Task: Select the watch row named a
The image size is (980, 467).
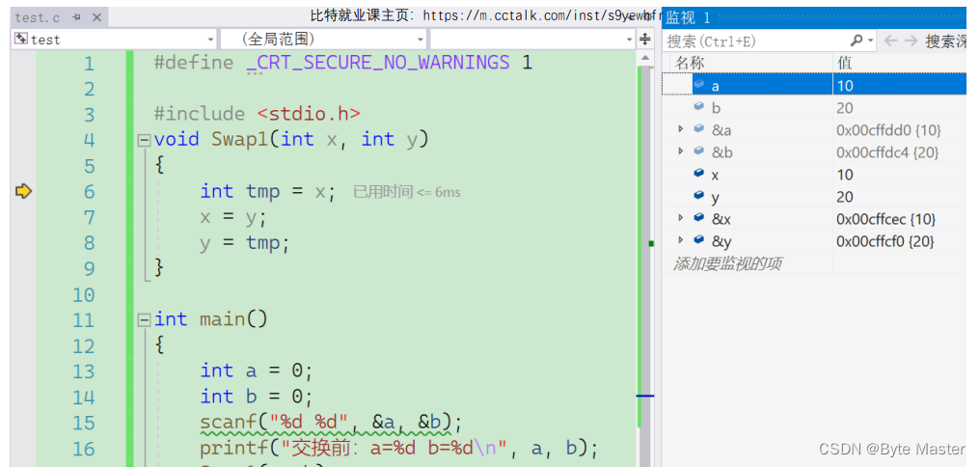Action: [x=814, y=85]
